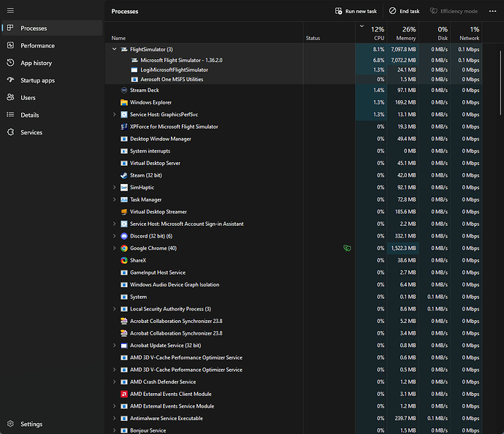Image resolution: width=504 pixels, height=434 pixels.
Task: Select the Antimalware Service Executable row
Action: tap(294, 419)
